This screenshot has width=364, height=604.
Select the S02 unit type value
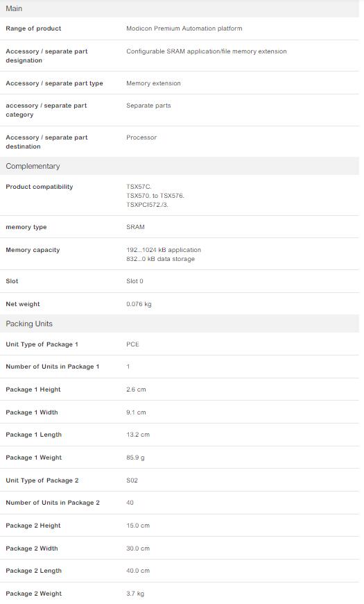click(x=132, y=480)
